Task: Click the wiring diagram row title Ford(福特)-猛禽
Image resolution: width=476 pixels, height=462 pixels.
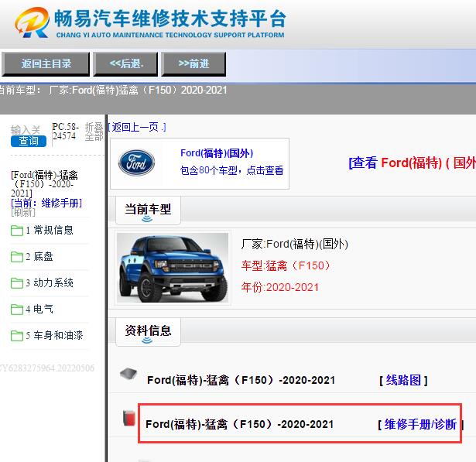Action: [241, 380]
